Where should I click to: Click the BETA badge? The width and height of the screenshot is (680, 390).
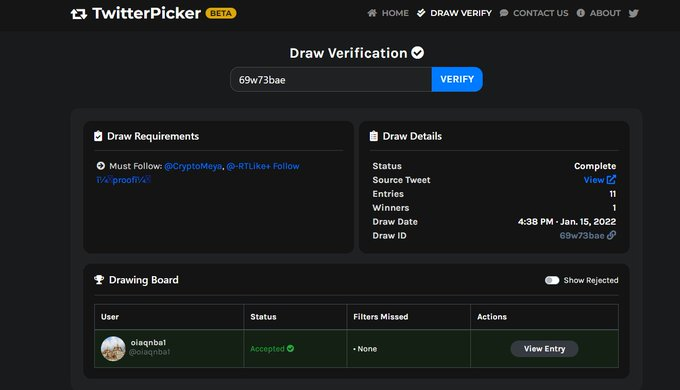pos(221,13)
